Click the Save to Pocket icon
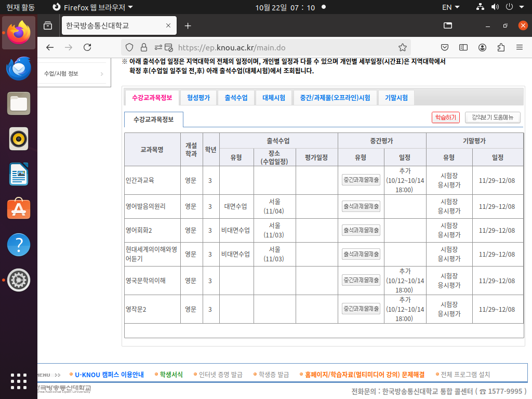Screen dimensions: 532x399 click(x=445, y=47)
